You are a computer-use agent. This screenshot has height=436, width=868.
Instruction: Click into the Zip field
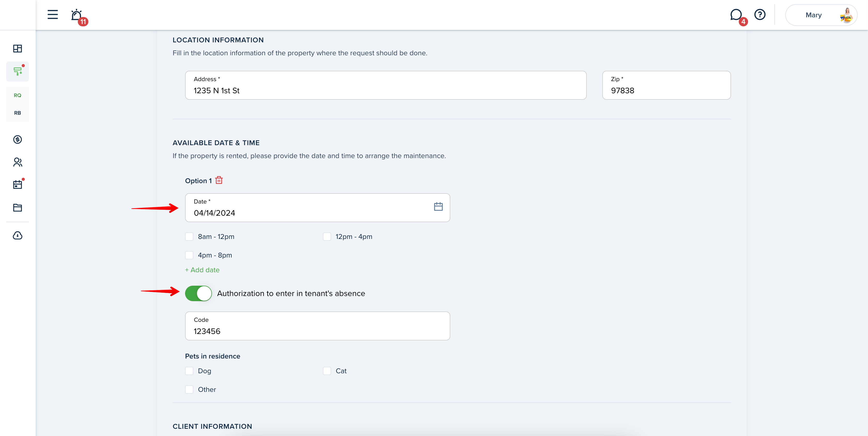pyautogui.click(x=666, y=85)
